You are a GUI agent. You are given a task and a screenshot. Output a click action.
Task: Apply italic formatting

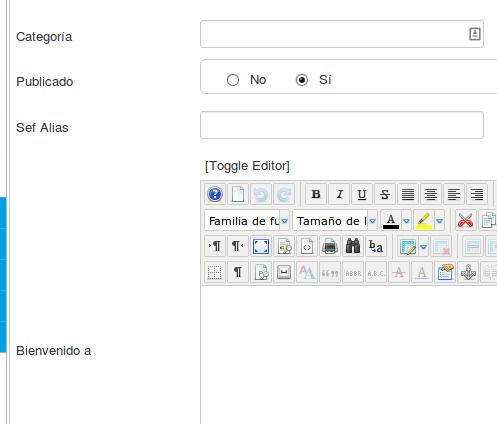pyautogui.click(x=339, y=194)
